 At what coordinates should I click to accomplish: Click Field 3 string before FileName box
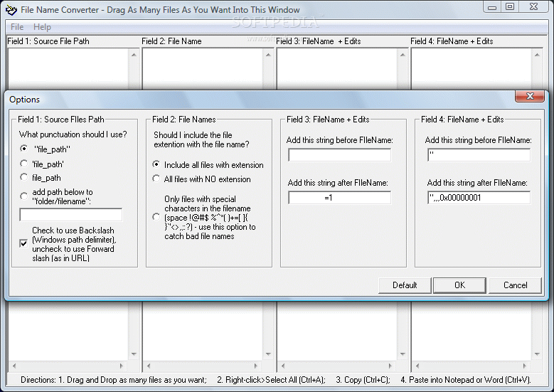[x=339, y=155]
